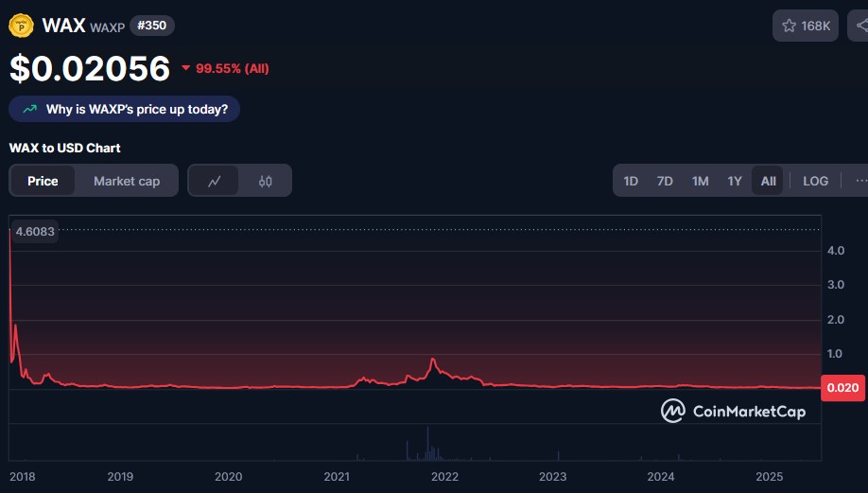Click the 4.0 price axis label
Screen dimensions: 868x493
tap(835, 251)
